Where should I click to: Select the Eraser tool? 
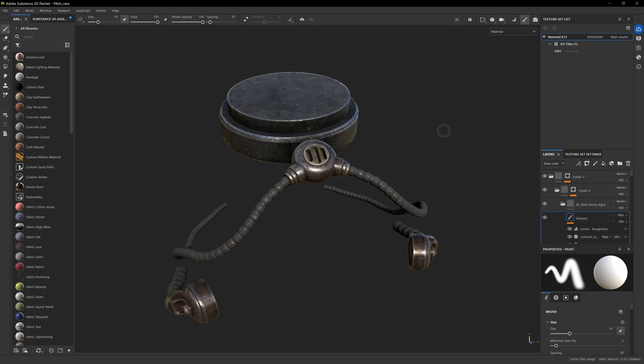5,39
